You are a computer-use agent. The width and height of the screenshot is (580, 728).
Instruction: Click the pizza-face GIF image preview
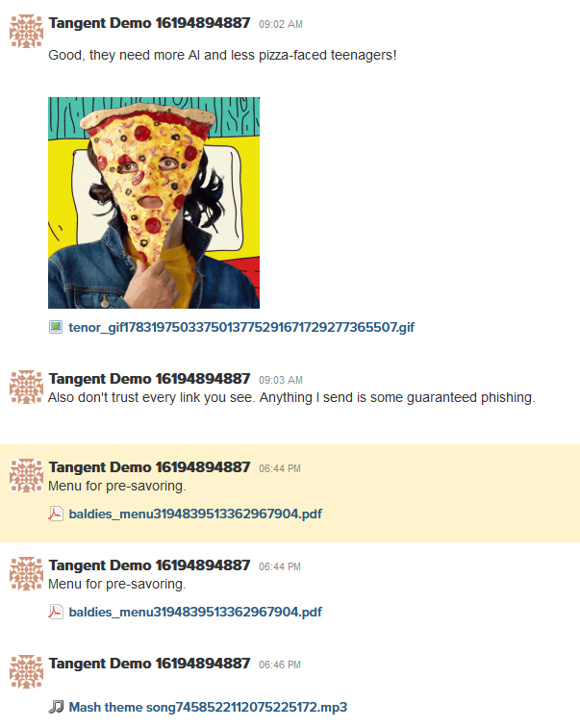(x=154, y=203)
